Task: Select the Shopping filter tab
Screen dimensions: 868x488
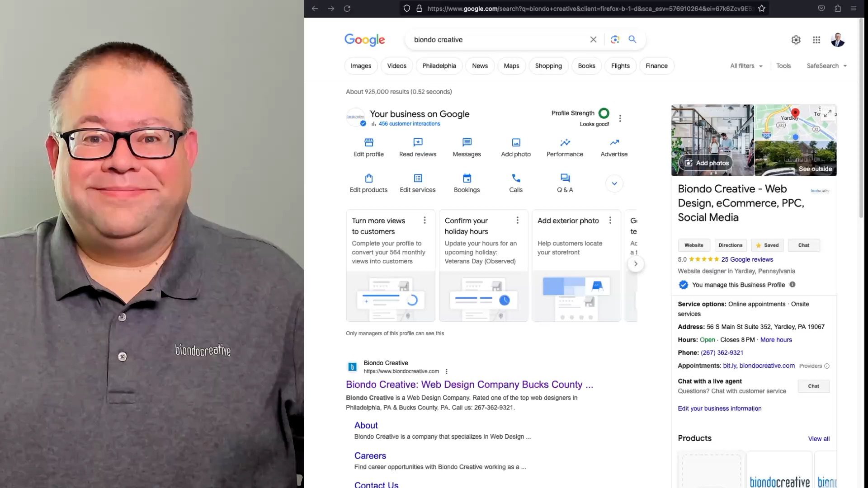Action: [x=548, y=66]
